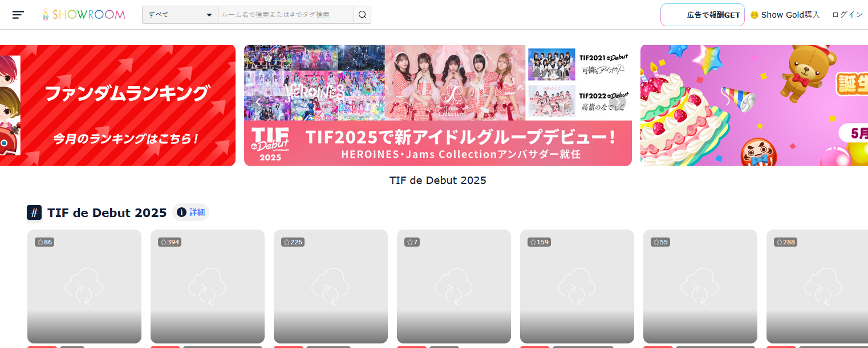Click the ☆288 follower badge
868x348 pixels.
(x=785, y=242)
